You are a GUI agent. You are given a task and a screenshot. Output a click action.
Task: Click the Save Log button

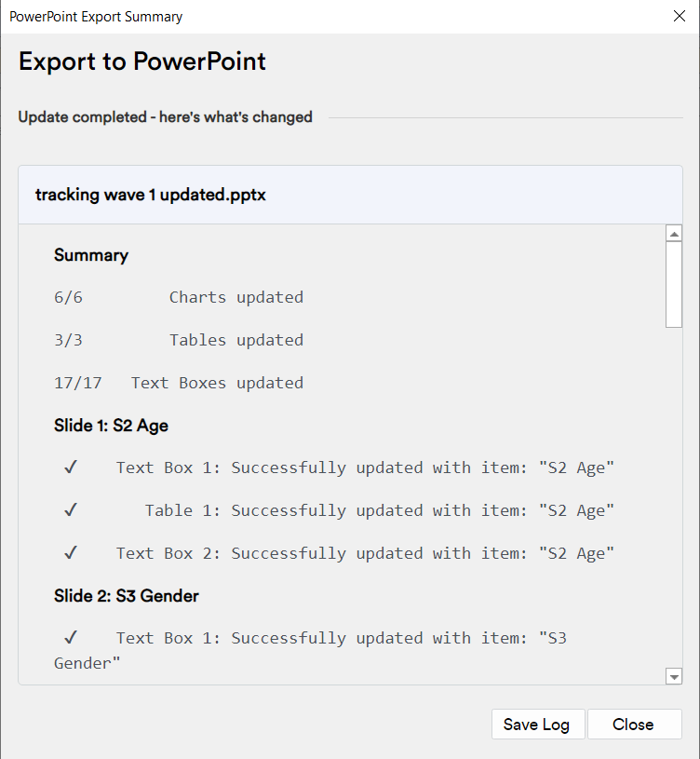(x=538, y=724)
